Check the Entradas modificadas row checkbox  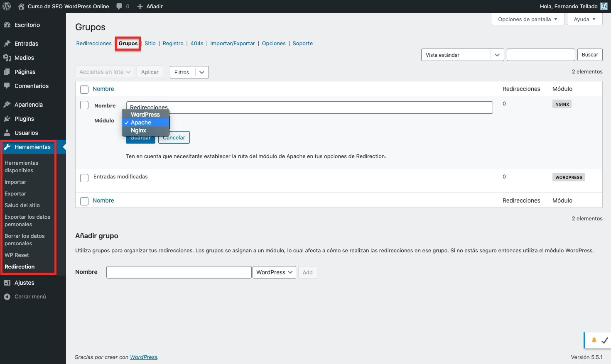pos(84,178)
